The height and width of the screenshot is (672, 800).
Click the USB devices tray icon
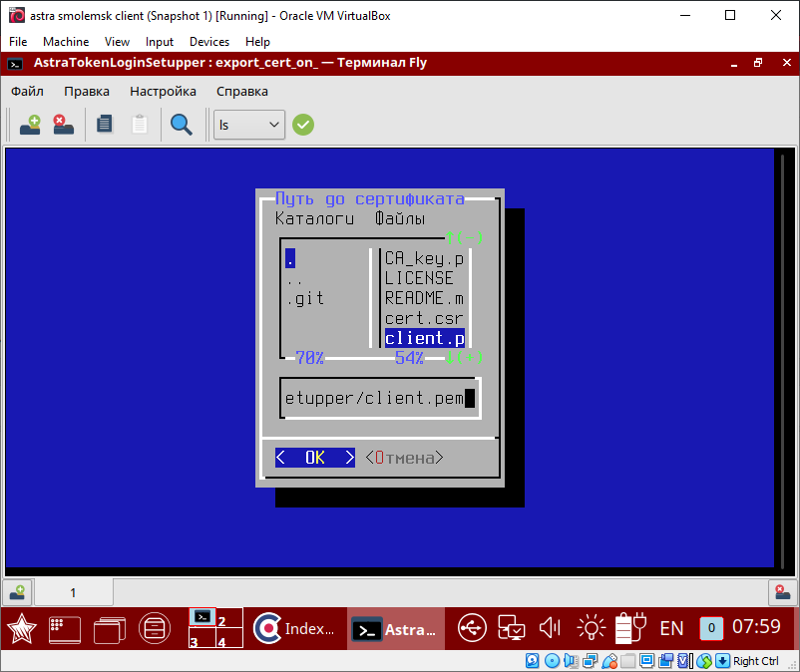472,628
